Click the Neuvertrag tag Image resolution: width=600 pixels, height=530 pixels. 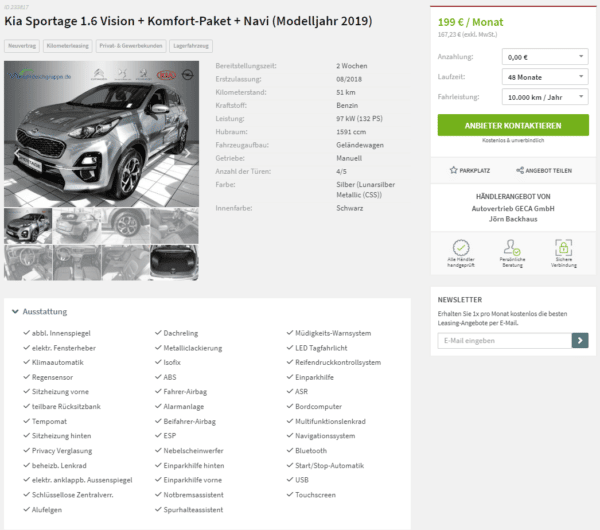pos(22,46)
